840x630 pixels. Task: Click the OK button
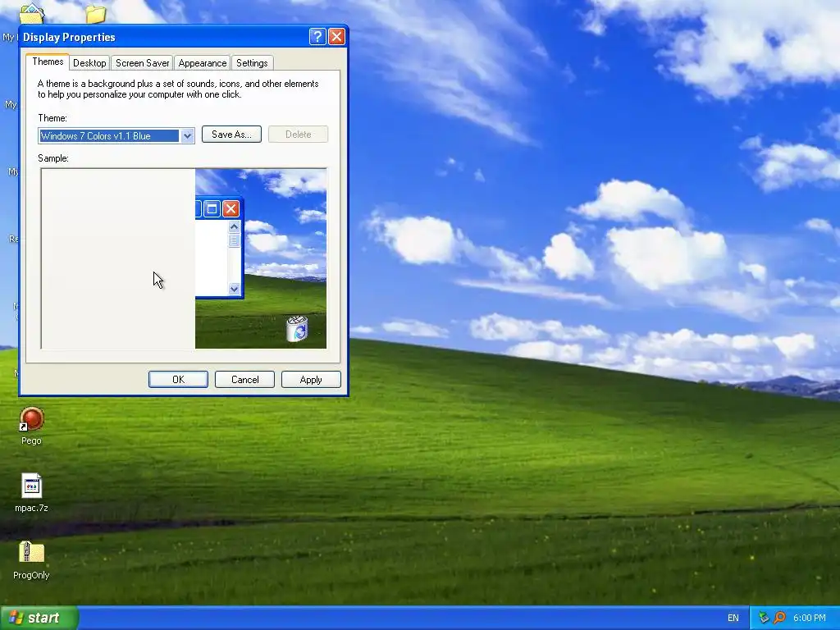(x=178, y=379)
